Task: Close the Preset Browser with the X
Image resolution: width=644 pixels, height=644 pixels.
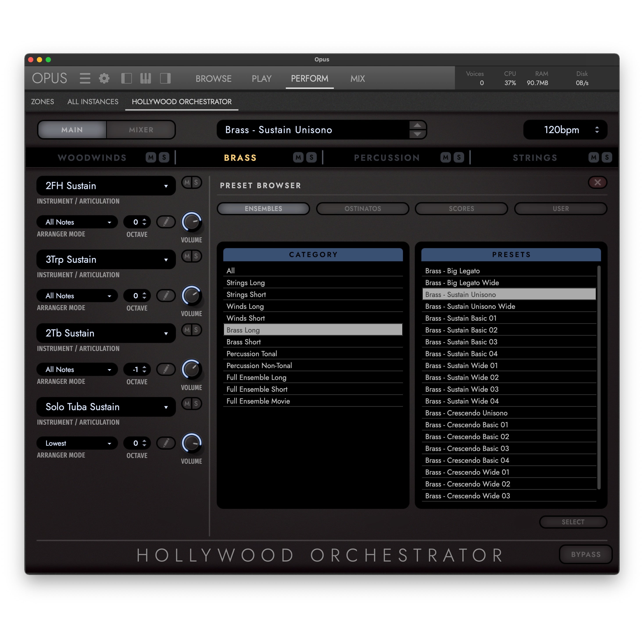Action: point(597,182)
